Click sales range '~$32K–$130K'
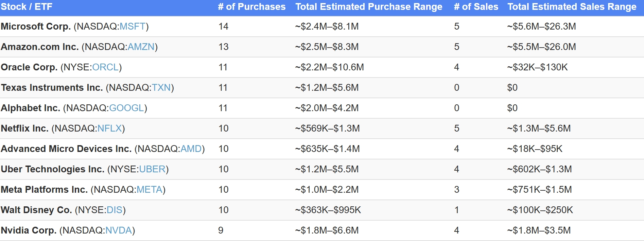644x241 pixels. tap(538, 67)
